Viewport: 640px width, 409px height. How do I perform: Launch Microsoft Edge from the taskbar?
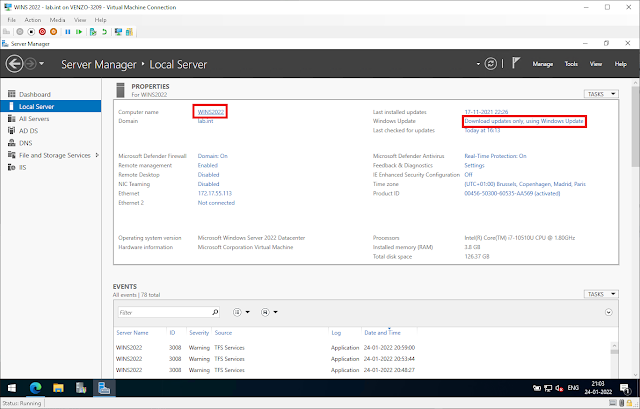[36, 388]
